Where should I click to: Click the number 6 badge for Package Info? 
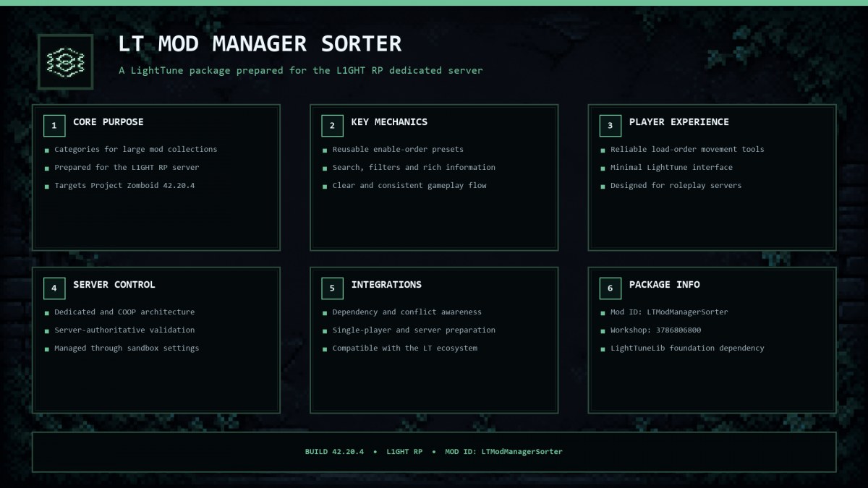point(610,288)
